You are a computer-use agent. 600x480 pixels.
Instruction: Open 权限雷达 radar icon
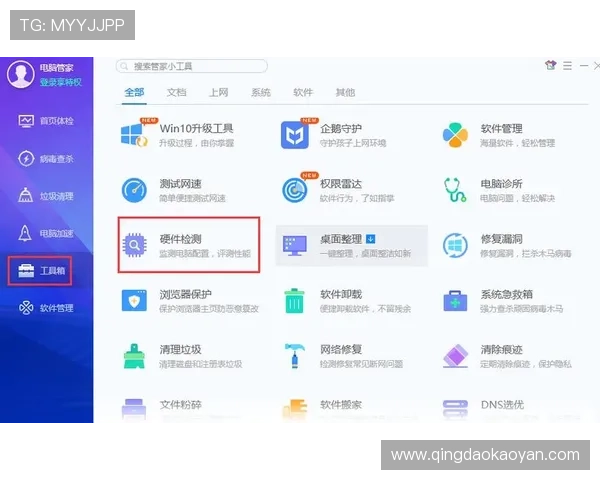tap(295, 190)
